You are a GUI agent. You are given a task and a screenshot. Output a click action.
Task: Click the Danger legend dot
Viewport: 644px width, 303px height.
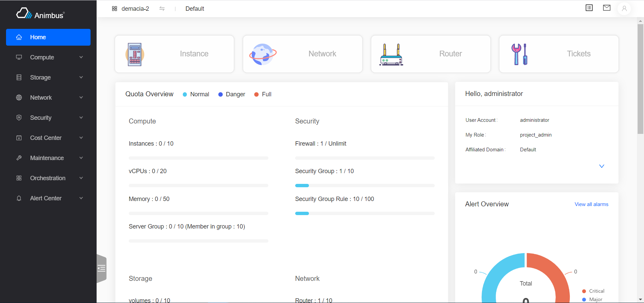[220, 95]
